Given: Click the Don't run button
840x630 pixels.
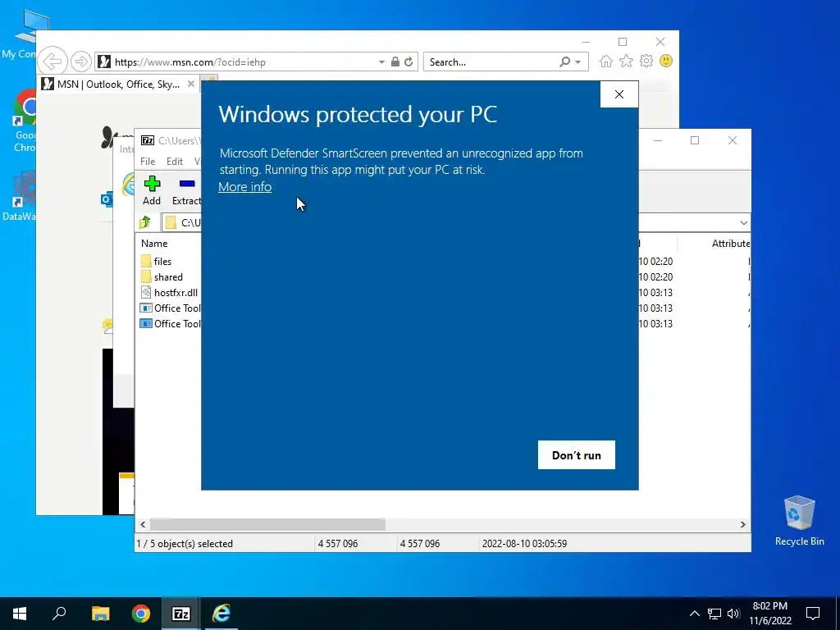Looking at the screenshot, I should pyautogui.click(x=577, y=454).
